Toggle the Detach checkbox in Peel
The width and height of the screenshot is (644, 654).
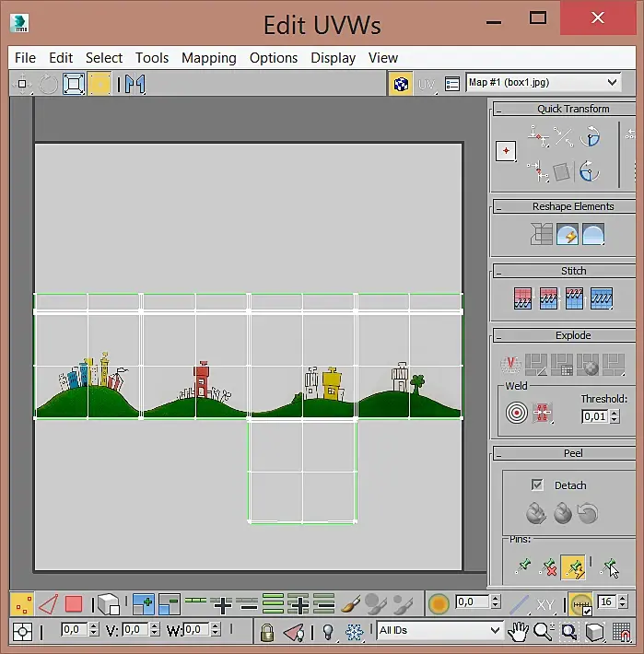point(537,485)
